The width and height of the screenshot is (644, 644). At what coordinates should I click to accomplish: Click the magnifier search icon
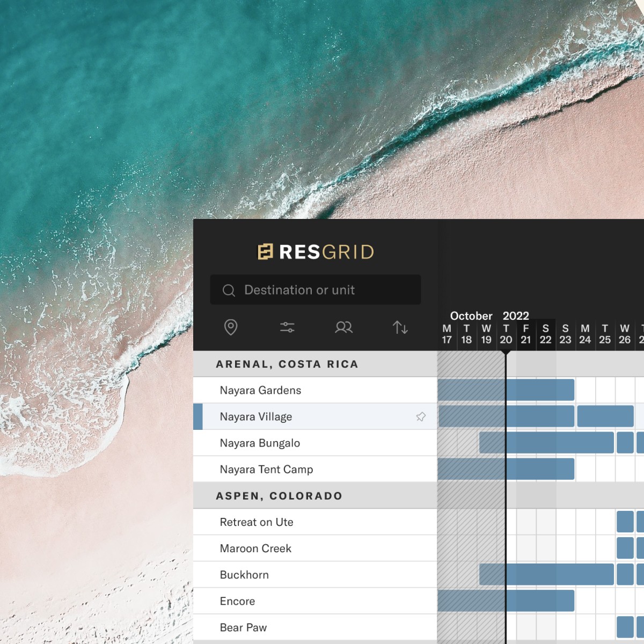[229, 290]
